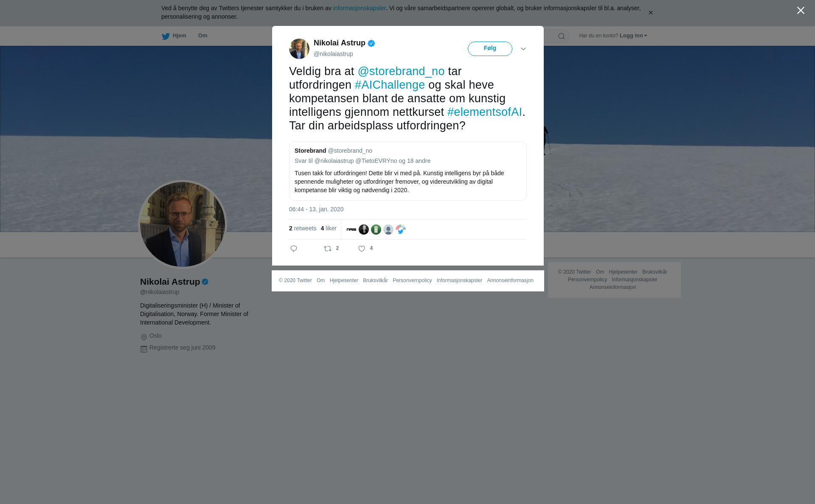Go to Hjem in the top navigation
This screenshot has width=815, height=504.
coord(174,36)
